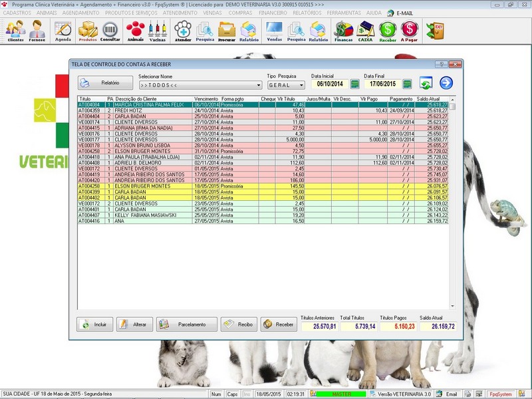
Task: Click the Recibo button
Action: pyautogui.click(x=239, y=325)
